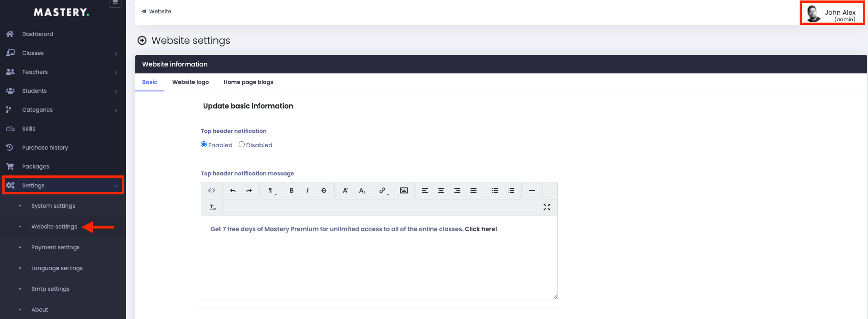Image resolution: width=868 pixels, height=319 pixels.
Task: Click the 'Click here!' link in message
Action: click(481, 229)
